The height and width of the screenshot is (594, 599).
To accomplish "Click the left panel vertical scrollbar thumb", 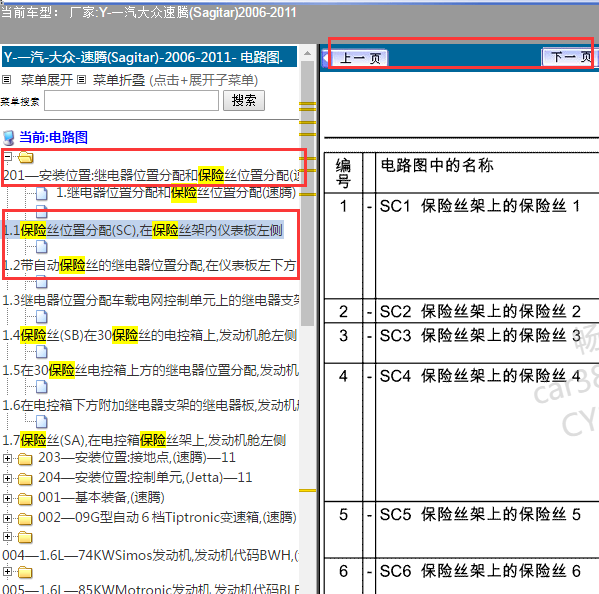I will click(x=308, y=193).
